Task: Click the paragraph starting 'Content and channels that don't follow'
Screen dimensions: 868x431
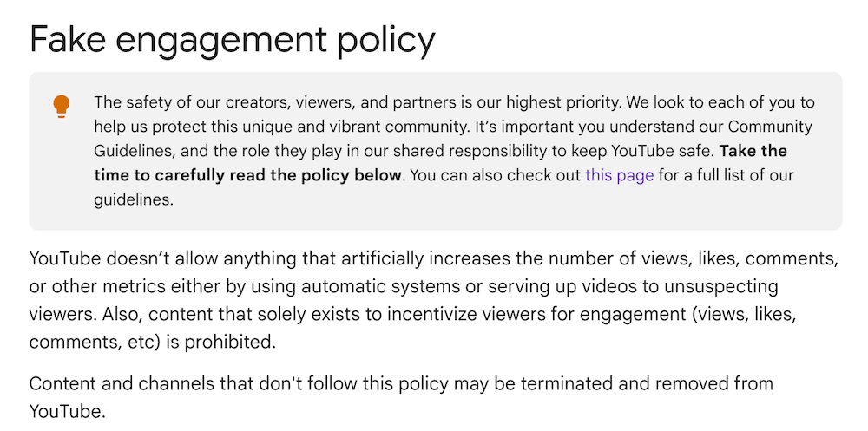Action: click(401, 396)
